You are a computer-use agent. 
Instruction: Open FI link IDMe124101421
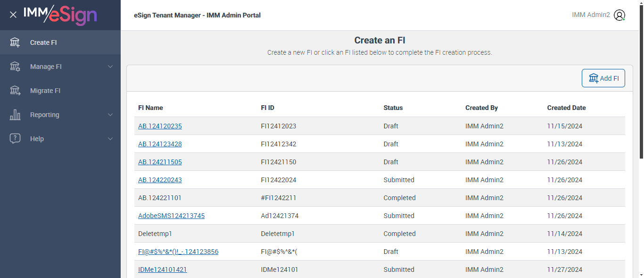(163, 270)
